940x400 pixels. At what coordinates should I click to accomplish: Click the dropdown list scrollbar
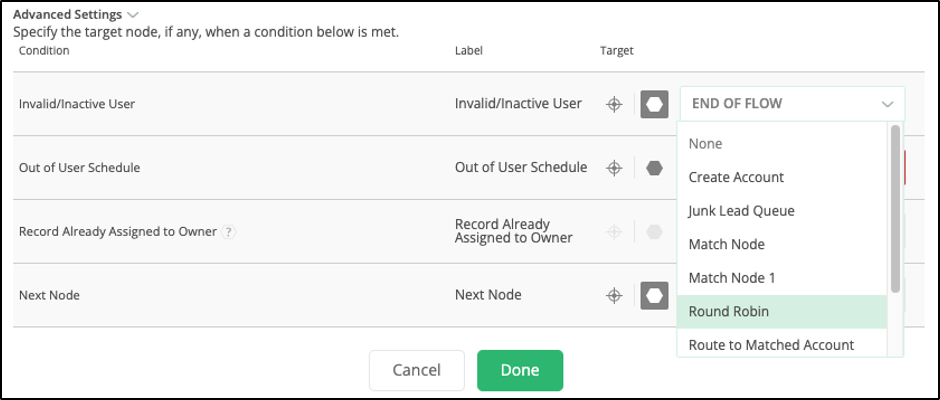tap(895, 208)
